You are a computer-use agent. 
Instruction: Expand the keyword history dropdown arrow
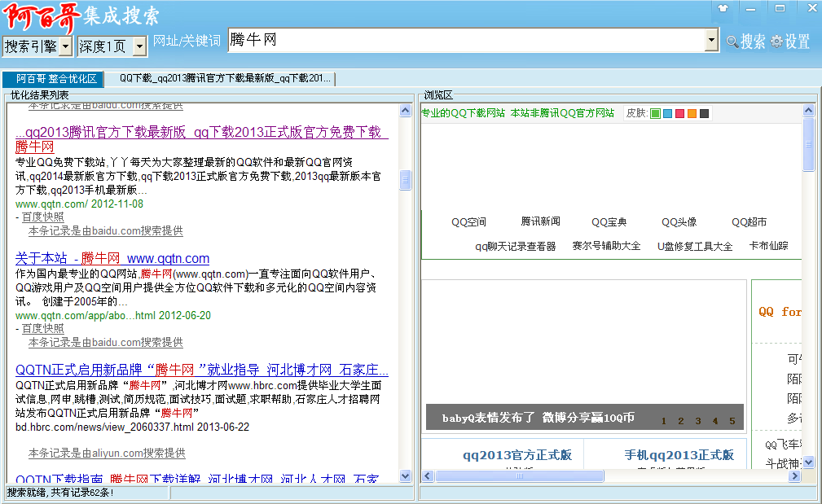click(711, 40)
